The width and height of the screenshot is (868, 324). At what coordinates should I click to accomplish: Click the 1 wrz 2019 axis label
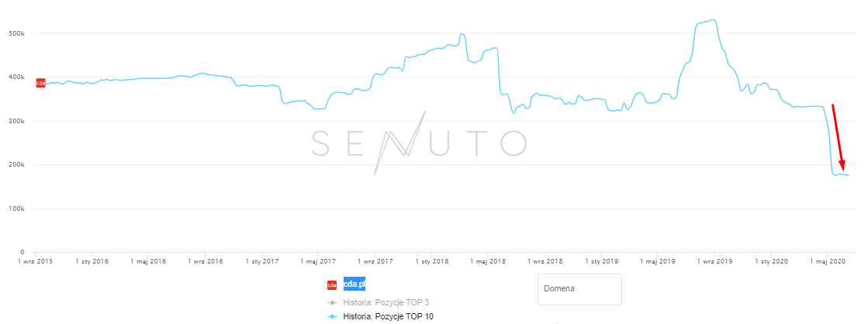coord(714,262)
